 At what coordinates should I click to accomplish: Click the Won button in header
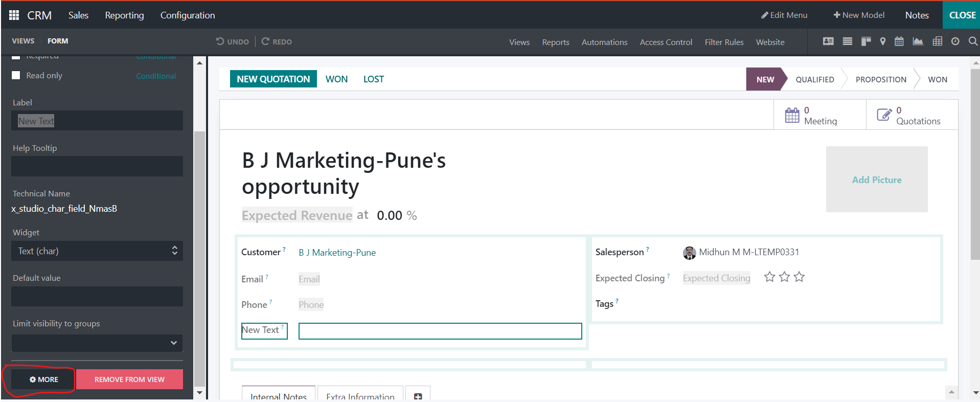(336, 79)
